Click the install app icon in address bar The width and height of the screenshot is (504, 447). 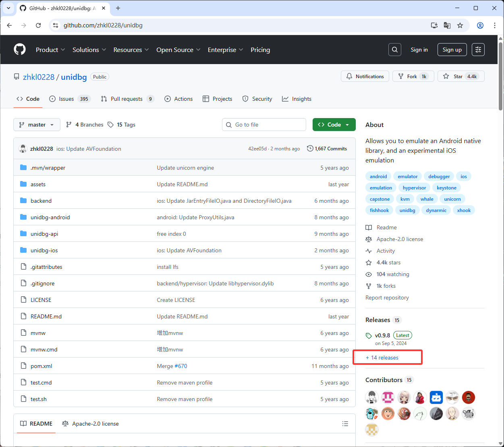point(434,25)
